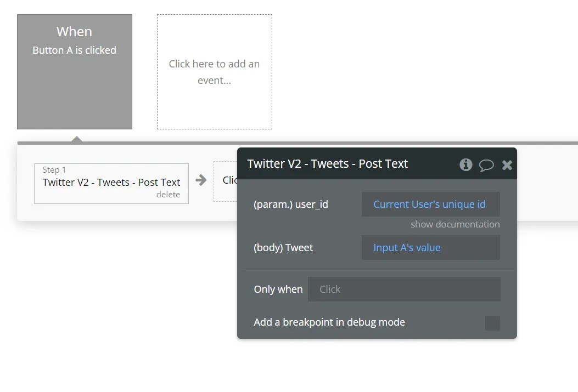Click the (body) Tweet label
The height and width of the screenshot is (392, 578).
point(283,248)
